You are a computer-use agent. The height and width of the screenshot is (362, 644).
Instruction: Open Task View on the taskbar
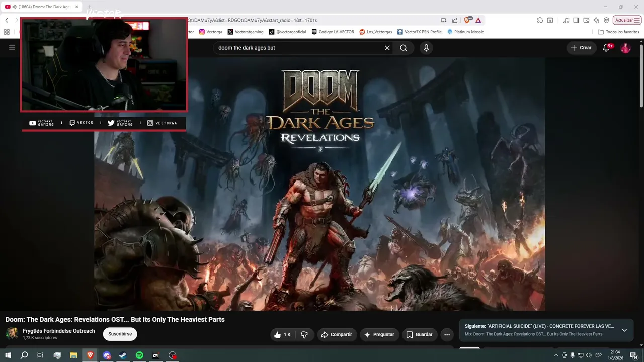(x=40, y=355)
